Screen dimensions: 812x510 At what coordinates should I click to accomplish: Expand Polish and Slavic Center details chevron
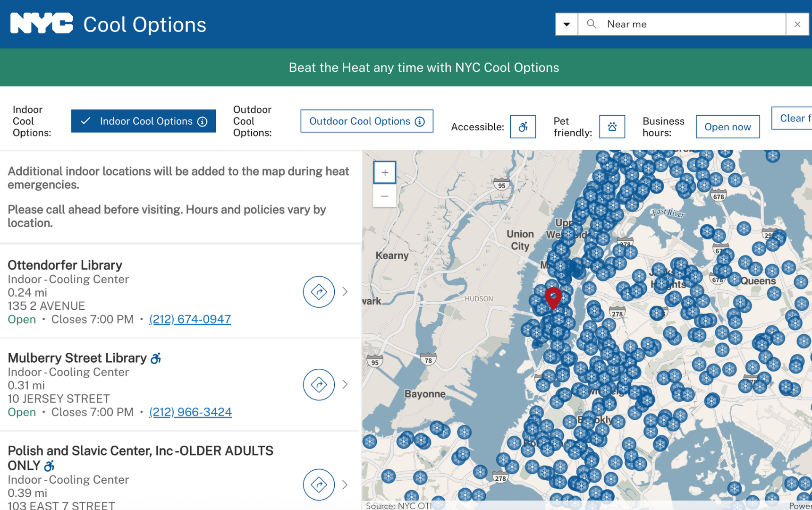coord(345,484)
